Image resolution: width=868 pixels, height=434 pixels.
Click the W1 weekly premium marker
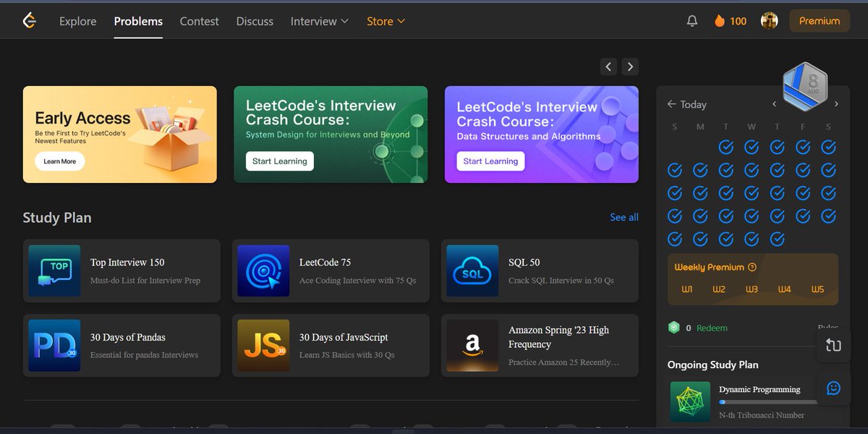(686, 289)
